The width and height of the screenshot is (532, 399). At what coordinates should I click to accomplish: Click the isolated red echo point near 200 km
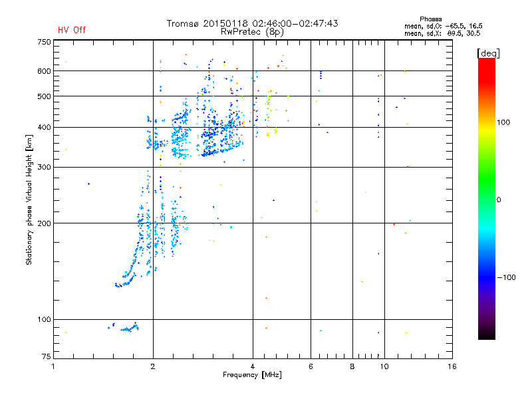pyautogui.click(x=394, y=224)
